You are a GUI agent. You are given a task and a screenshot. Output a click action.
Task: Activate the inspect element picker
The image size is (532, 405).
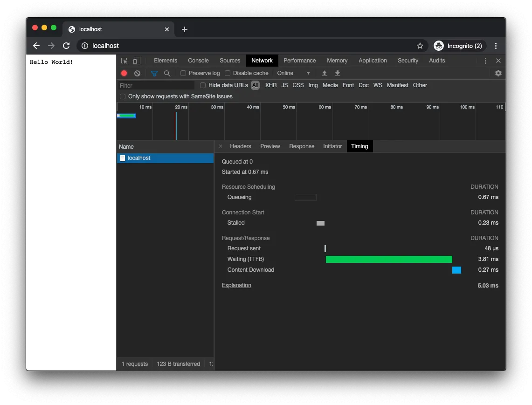coord(124,61)
